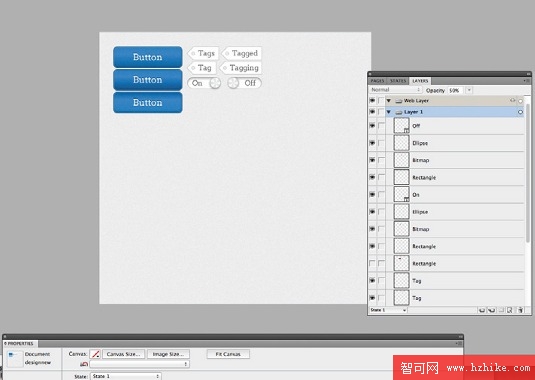Switch to the States tab
This screenshot has width=535, height=380.
398,81
